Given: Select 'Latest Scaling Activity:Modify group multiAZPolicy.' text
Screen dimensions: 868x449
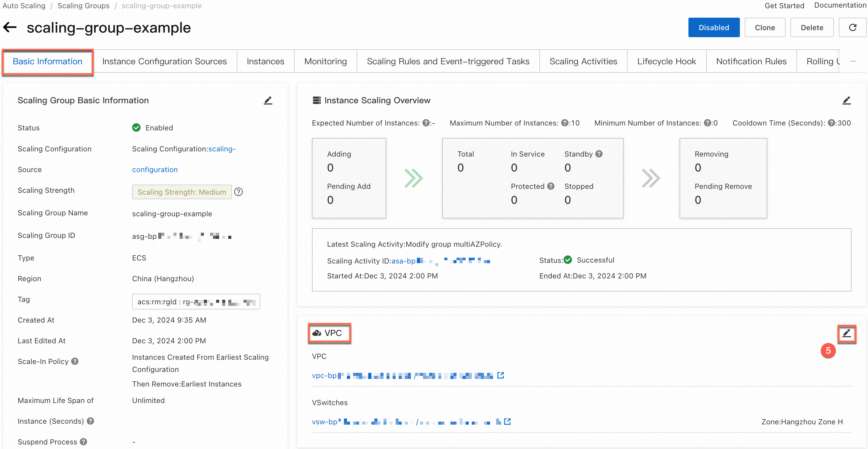Looking at the screenshot, I should (x=414, y=244).
